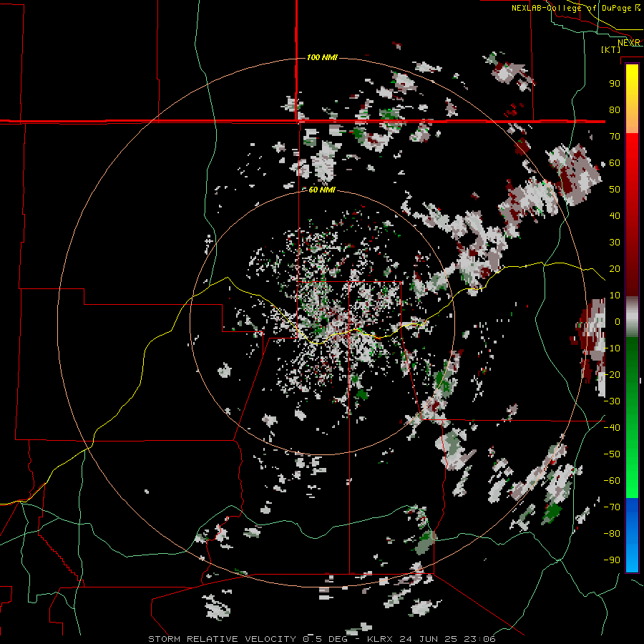Click the positive 60 scale value

(x=615, y=162)
